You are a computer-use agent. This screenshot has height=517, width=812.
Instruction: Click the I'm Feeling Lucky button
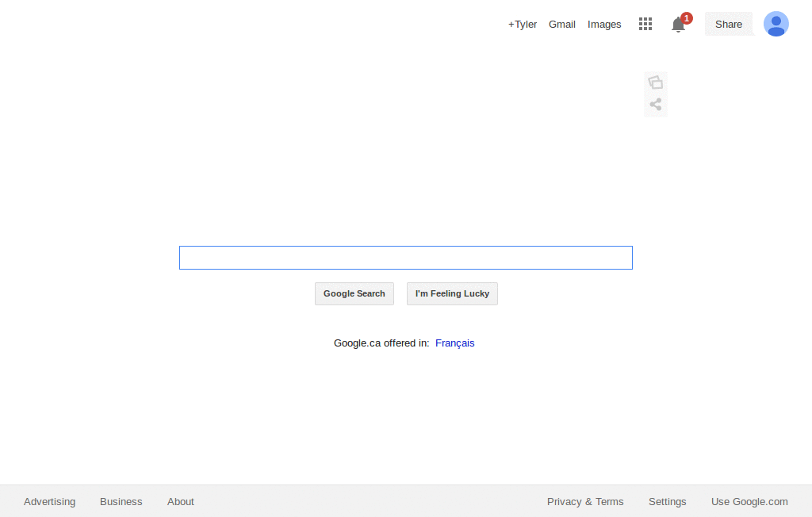coord(452,293)
